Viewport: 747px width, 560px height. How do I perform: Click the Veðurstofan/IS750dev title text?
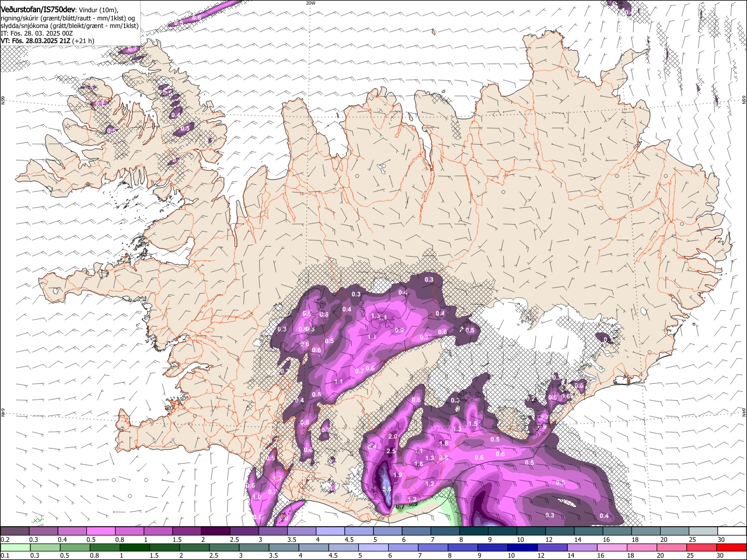(x=38, y=9)
